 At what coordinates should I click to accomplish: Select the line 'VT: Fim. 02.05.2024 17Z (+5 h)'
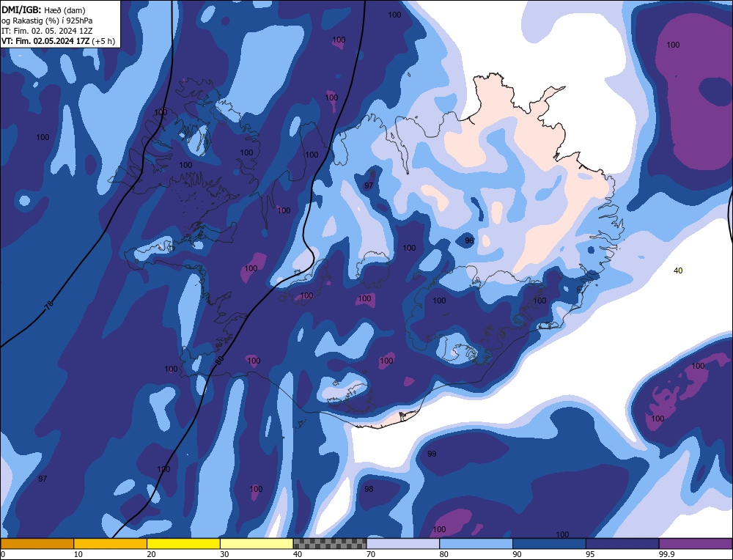coord(58,41)
